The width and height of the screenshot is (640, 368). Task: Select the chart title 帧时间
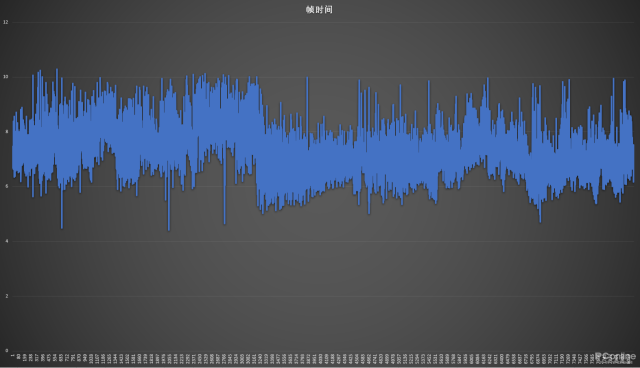(x=319, y=9)
